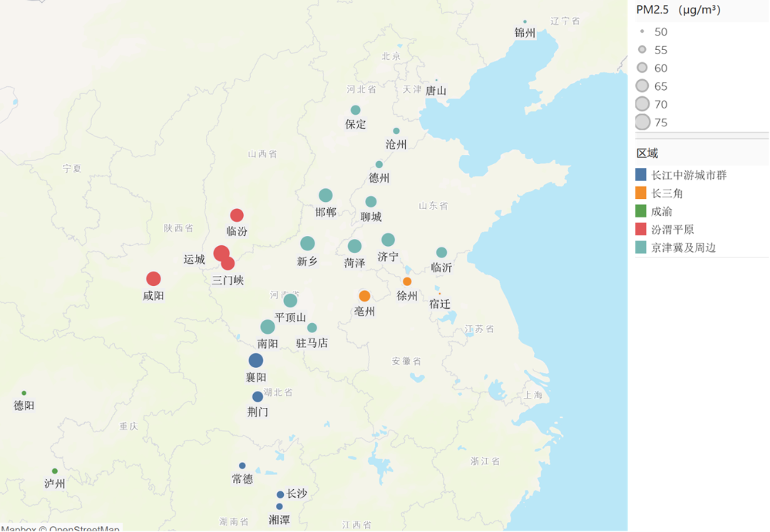The width and height of the screenshot is (770, 532).
Task: Highlight the 汾渭平原 legend label
Action: pos(672,230)
